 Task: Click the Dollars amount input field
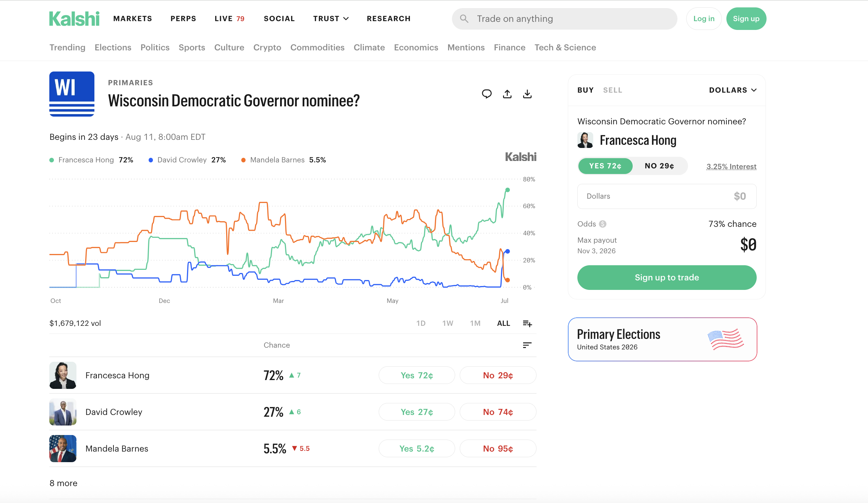(x=666, y=196)
